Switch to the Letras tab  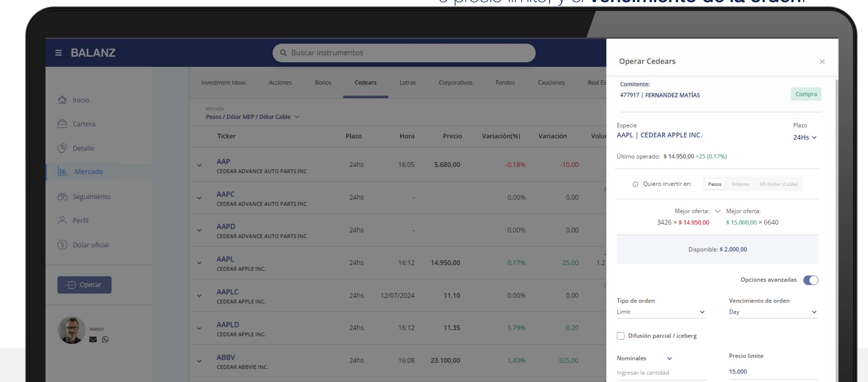[x=408, y=83]
